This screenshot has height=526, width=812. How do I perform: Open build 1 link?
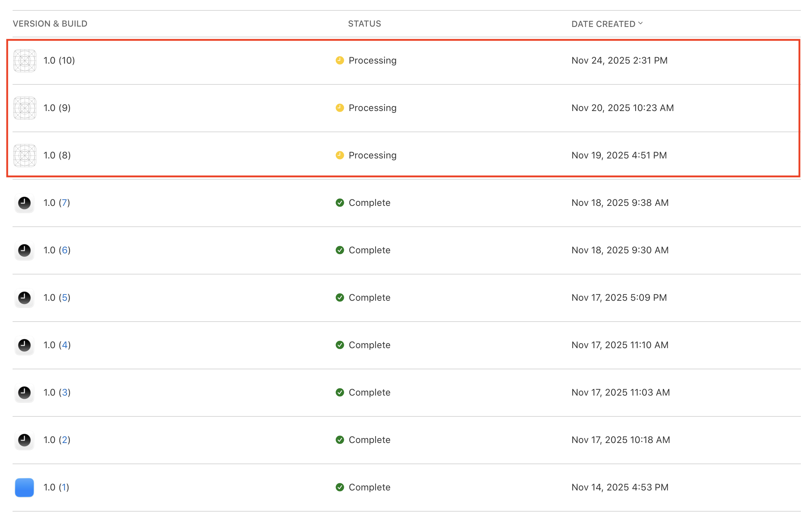[64, 487]
